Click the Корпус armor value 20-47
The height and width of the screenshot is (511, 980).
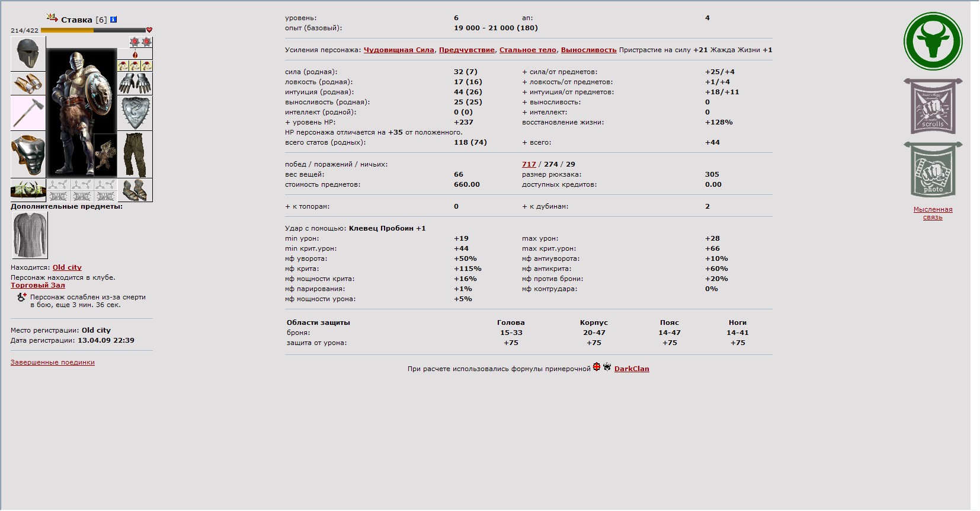pos(594,333)
